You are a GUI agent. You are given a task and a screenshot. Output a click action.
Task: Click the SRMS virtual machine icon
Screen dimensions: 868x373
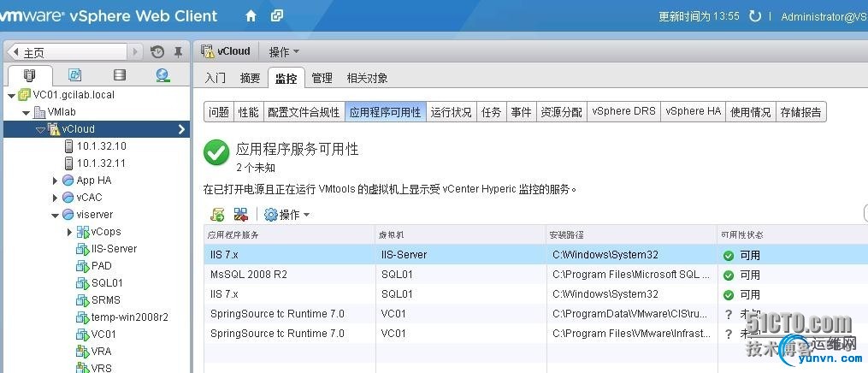coord(82,300)
